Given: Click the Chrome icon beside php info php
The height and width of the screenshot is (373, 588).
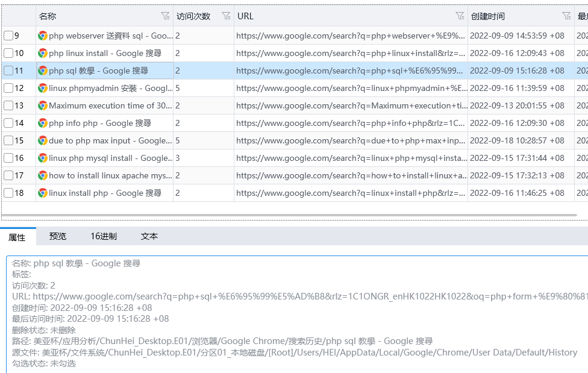Looking at the screenshot, I should click(43, 123).
